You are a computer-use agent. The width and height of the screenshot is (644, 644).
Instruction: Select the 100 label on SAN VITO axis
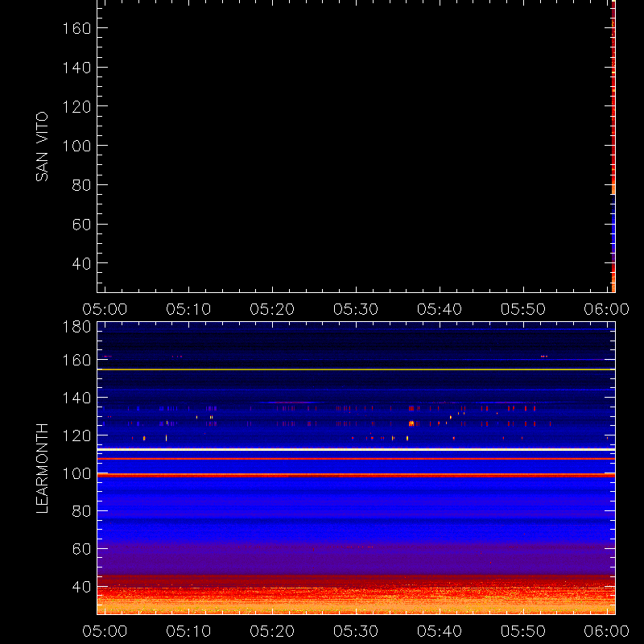(x=76, y=146)
